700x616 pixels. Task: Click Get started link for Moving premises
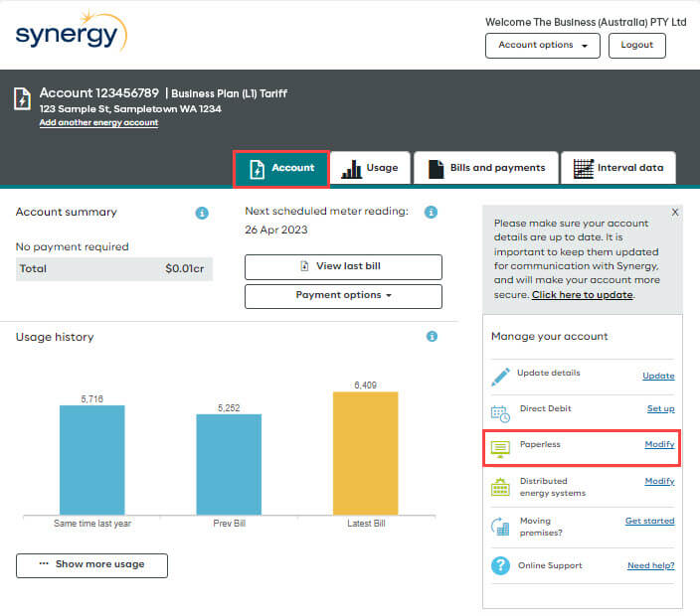tap(649, 521)
